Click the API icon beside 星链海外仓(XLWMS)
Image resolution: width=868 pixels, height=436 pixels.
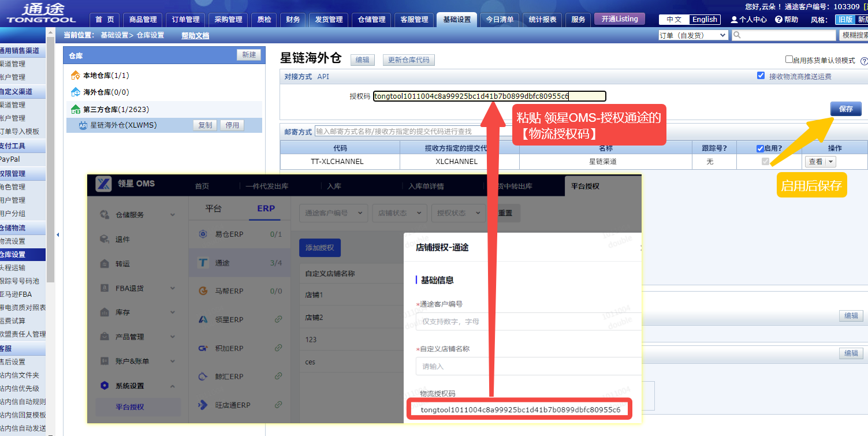83,125
